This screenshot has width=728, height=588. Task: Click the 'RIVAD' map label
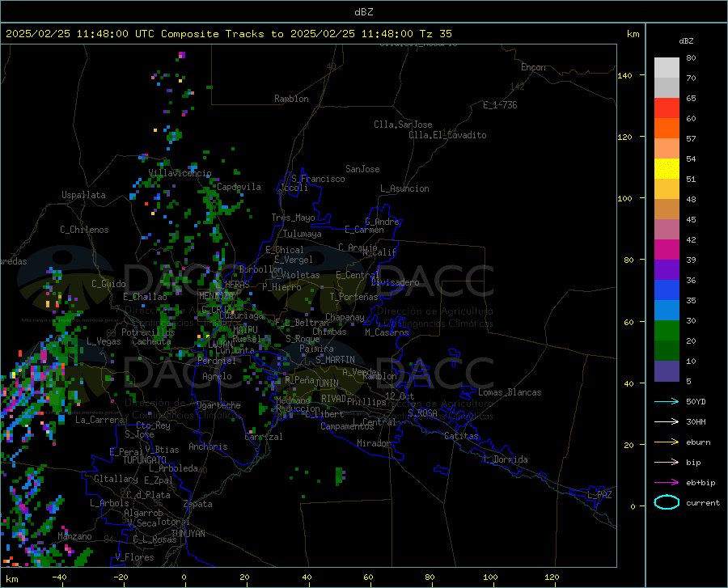(x=333, y=399)
